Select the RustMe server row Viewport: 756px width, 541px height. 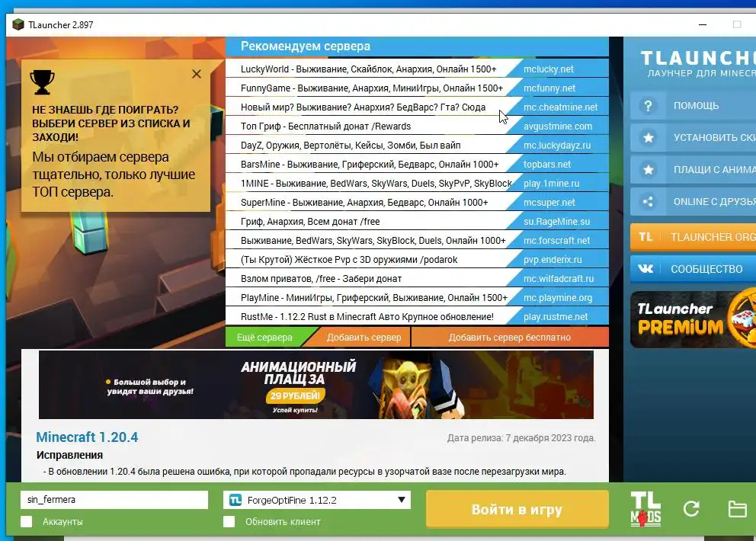pyautogui.click(x=417, y=317)
